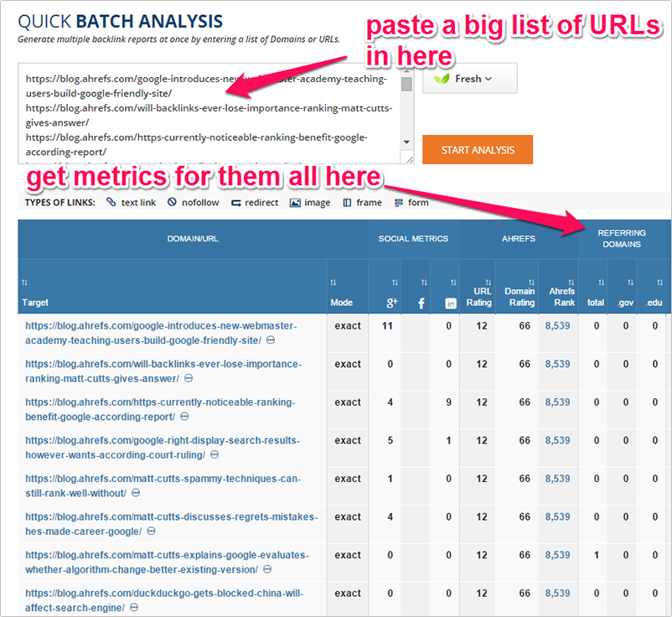Sort by URL Rating column header

pos(481,297)
